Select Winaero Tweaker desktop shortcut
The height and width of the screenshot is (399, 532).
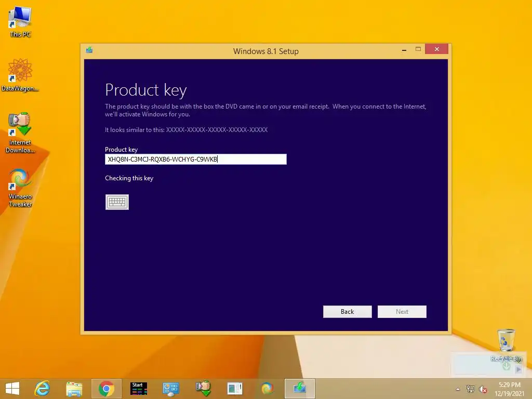pyautogui.click(x=20, y=188)
